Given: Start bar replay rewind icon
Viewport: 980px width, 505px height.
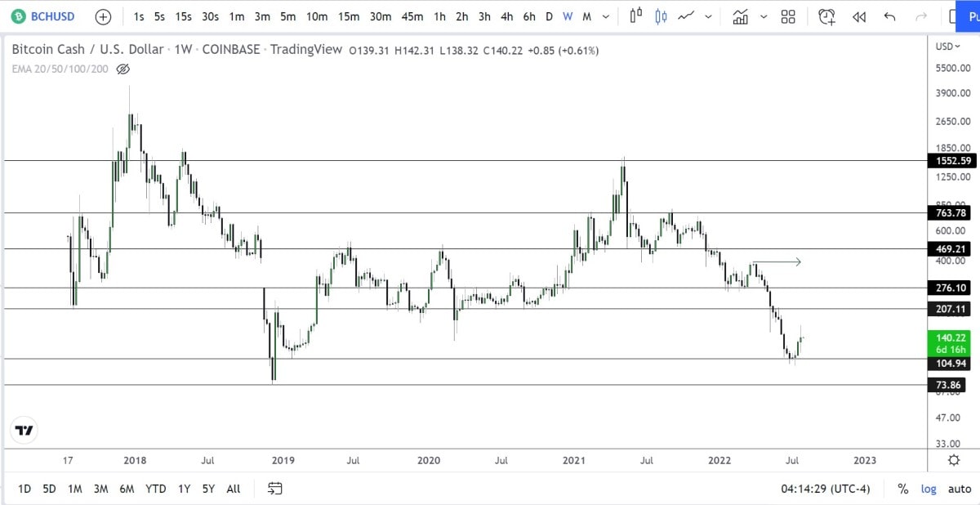Looking at the screenshot, I should [x=858, y=16].
